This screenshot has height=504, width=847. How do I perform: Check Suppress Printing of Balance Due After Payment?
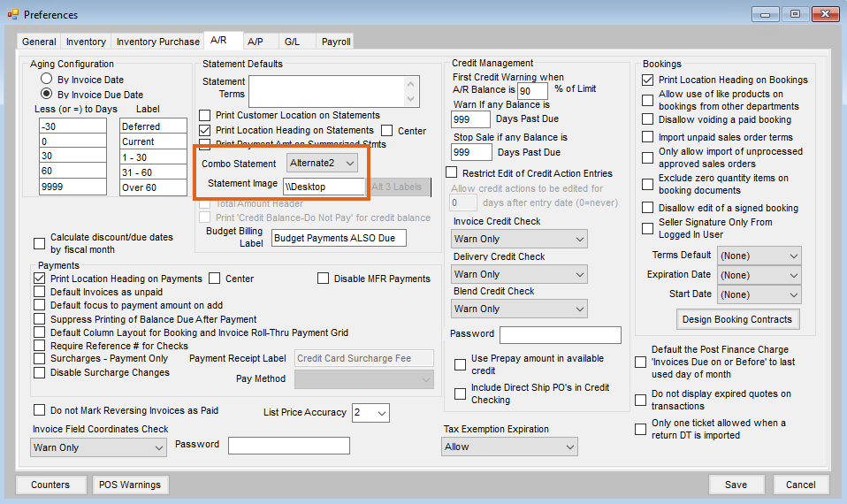pos(40,319)
